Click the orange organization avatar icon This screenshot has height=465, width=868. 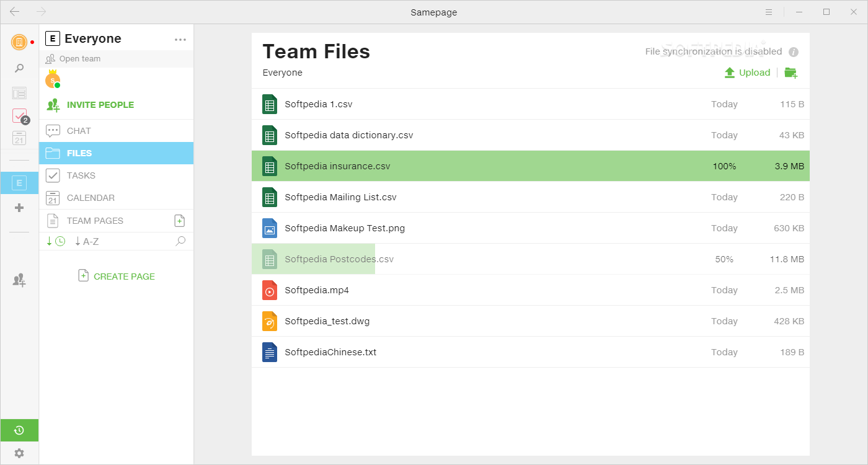19,42
